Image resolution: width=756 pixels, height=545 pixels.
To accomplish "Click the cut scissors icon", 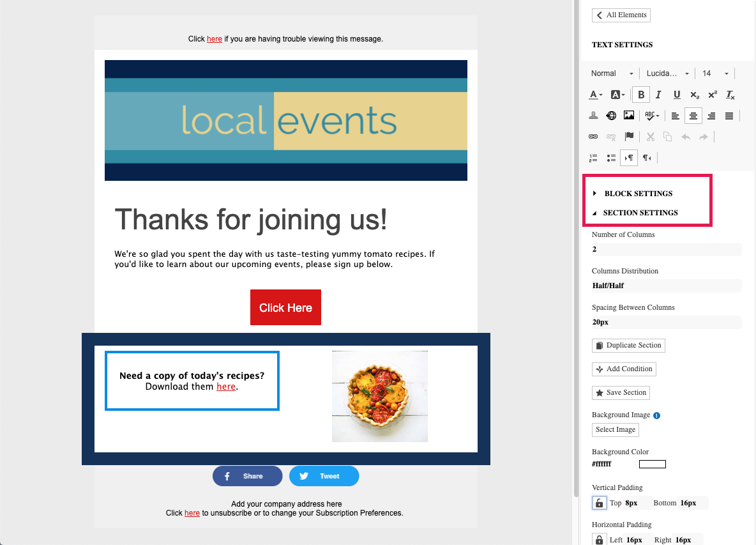I will click(651, 137).
